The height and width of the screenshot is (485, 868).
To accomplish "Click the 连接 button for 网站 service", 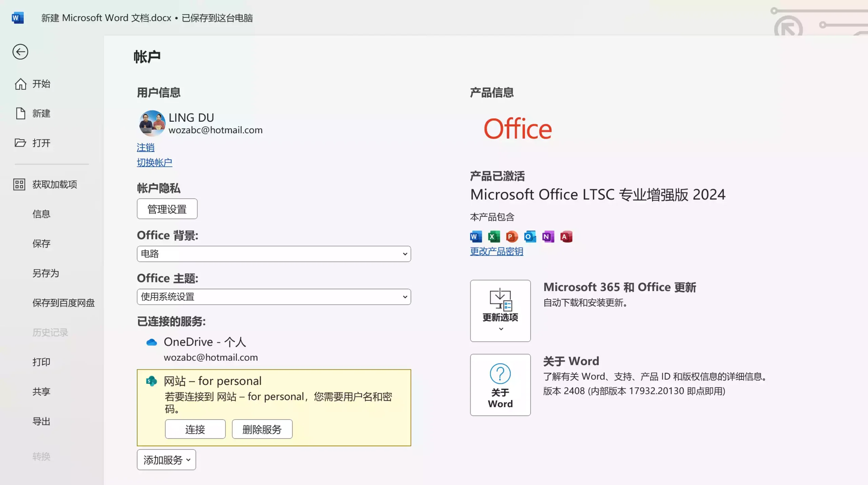I will coord(195,429).
